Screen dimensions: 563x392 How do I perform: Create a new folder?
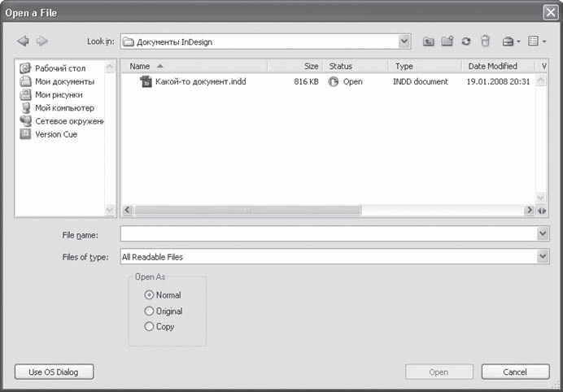[447, 41]
